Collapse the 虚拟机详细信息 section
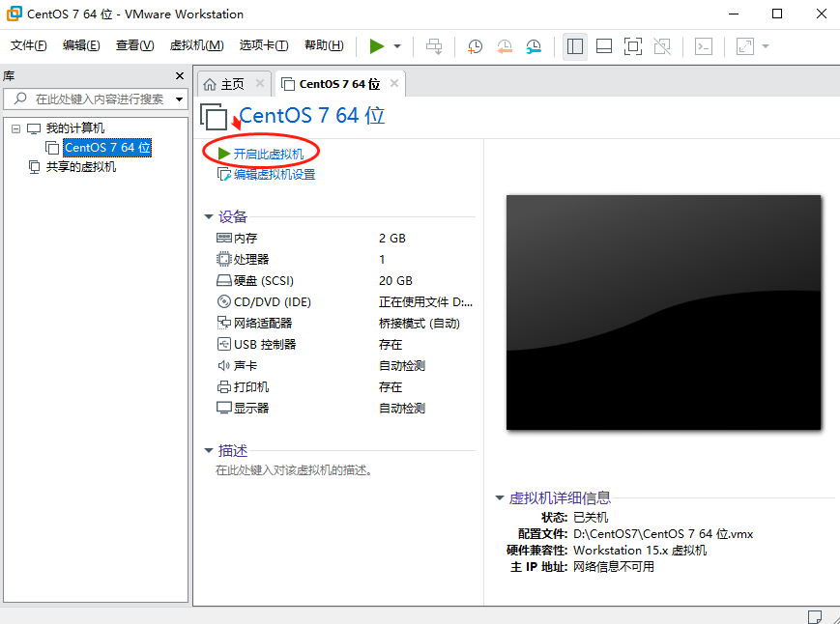840x624 pixels. (x=500, y=497)
